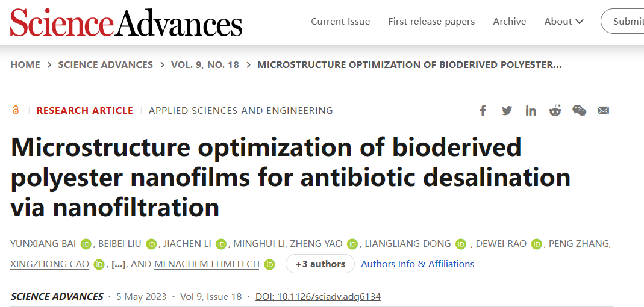The image size is (644, 307).
Task: Click the Submit button
Action: click(623, 21)
